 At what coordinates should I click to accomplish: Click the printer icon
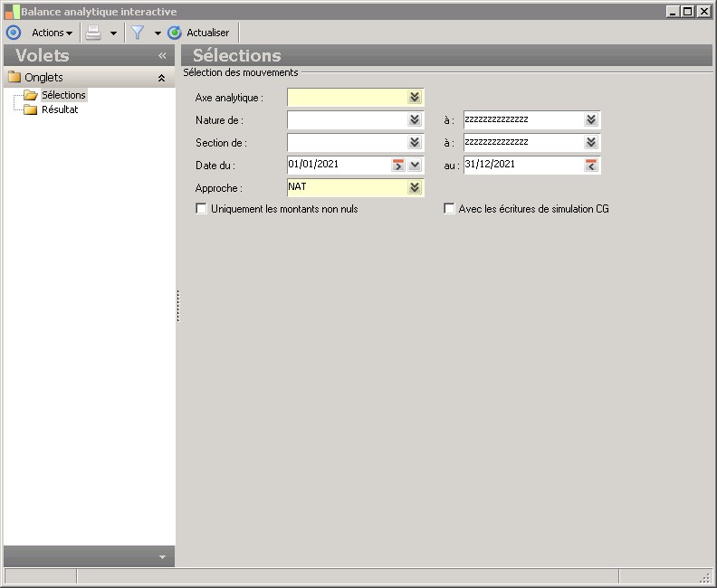coord(93,33)
